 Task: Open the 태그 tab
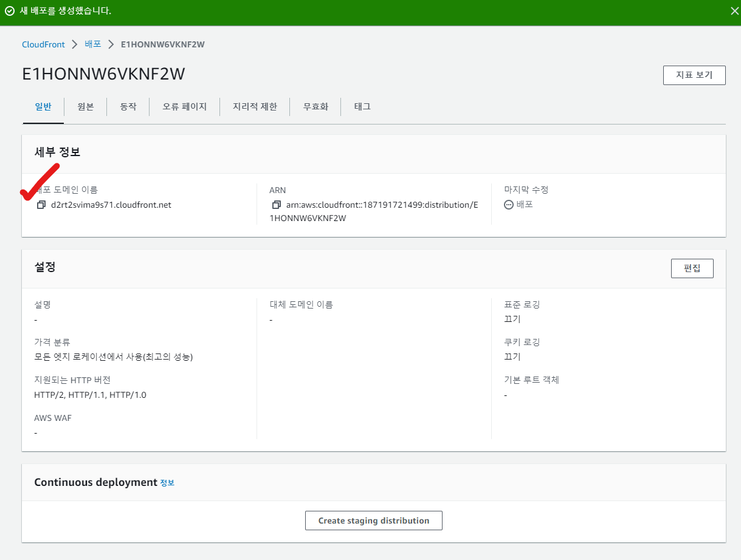click(362, 107)
